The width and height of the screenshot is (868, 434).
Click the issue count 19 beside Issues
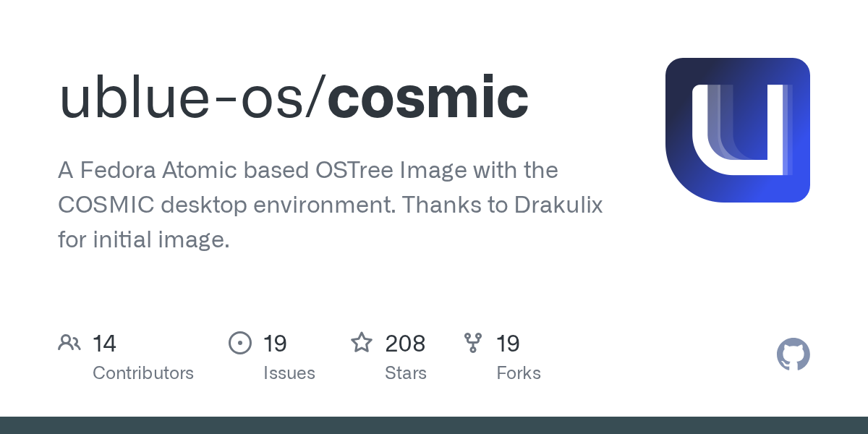(275, 344)
